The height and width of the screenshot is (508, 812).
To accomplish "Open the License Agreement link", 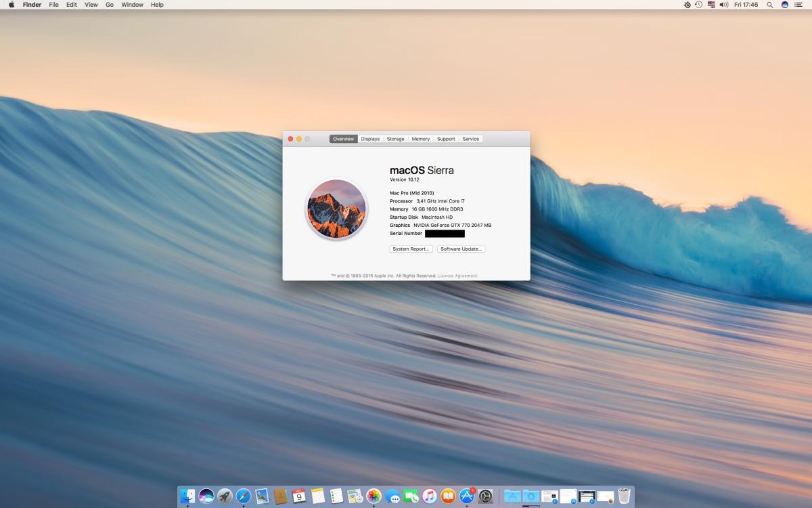I will [x=457, y=276].
